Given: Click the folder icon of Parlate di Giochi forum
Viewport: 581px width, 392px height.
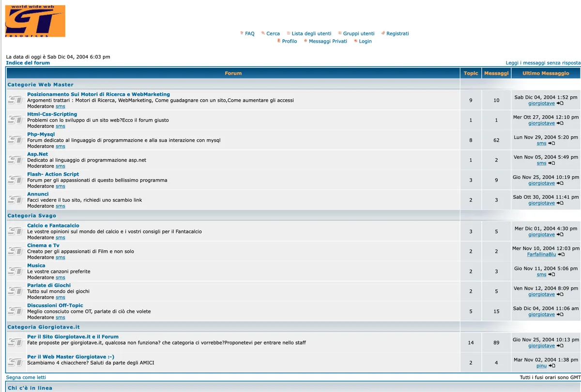Looking at the screenshot, I should pos(15,291).
